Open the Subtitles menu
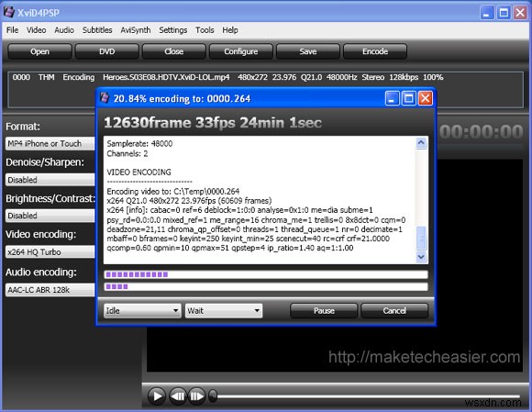Screen dimensions: 532x412 [97, 30]
